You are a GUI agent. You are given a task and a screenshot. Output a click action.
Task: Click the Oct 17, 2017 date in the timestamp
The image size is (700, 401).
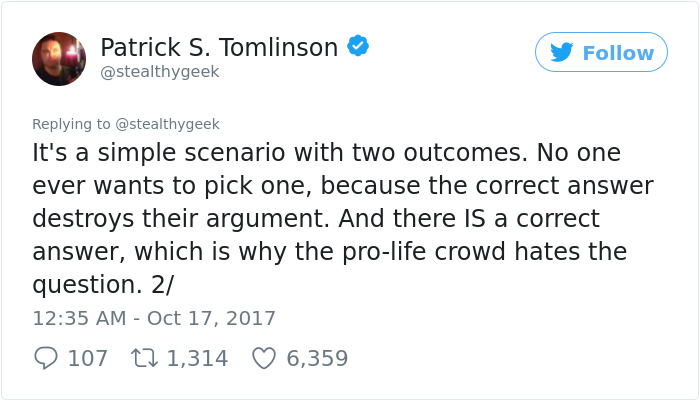click(211, 318)
